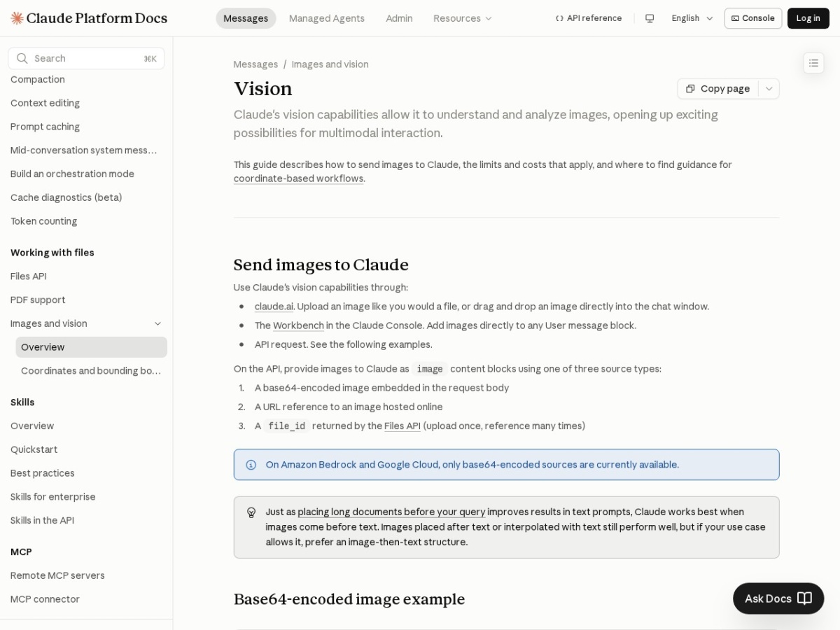Image resolution: width=840 pixels, height=630 pixels.
Task: Open the claude.ai link
Action: [x=274, y=307]
